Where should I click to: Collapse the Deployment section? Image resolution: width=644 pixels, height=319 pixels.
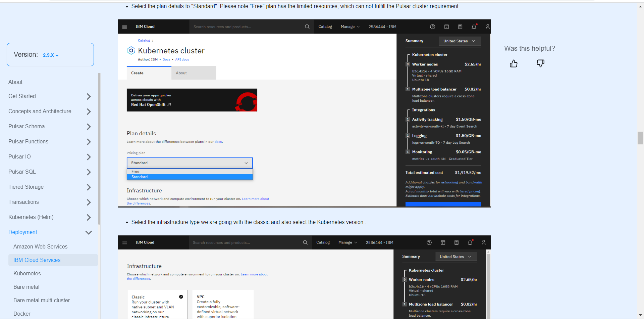(x=89, y=232)
